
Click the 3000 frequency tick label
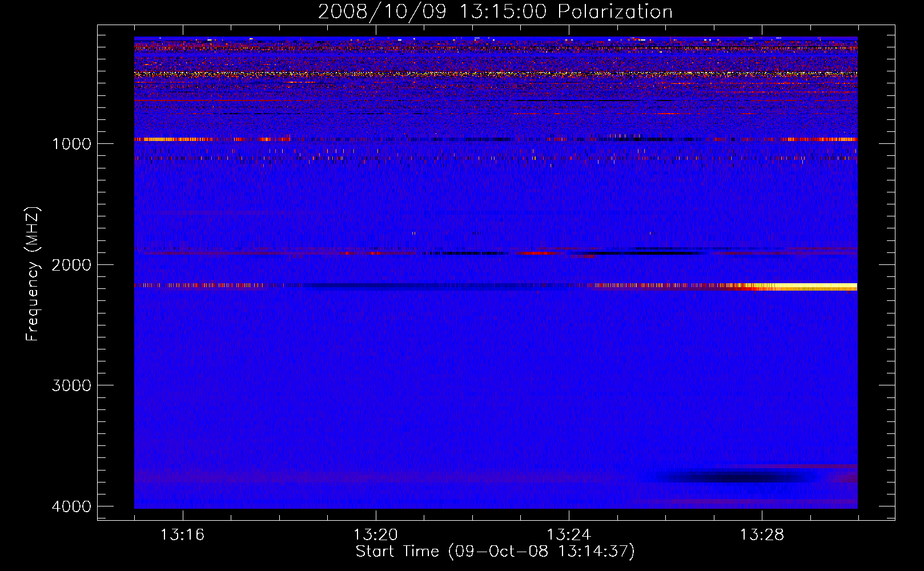[71, 385]
